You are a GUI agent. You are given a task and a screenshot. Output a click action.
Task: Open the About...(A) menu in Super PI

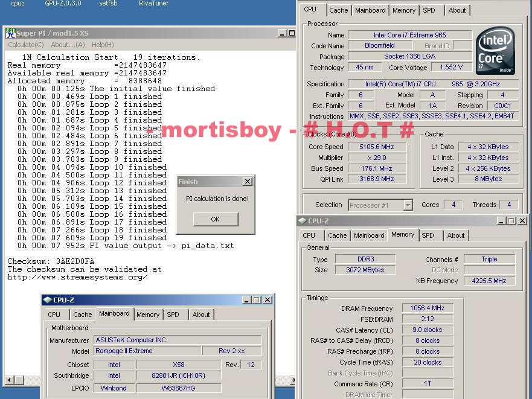(x=68, y=45)
